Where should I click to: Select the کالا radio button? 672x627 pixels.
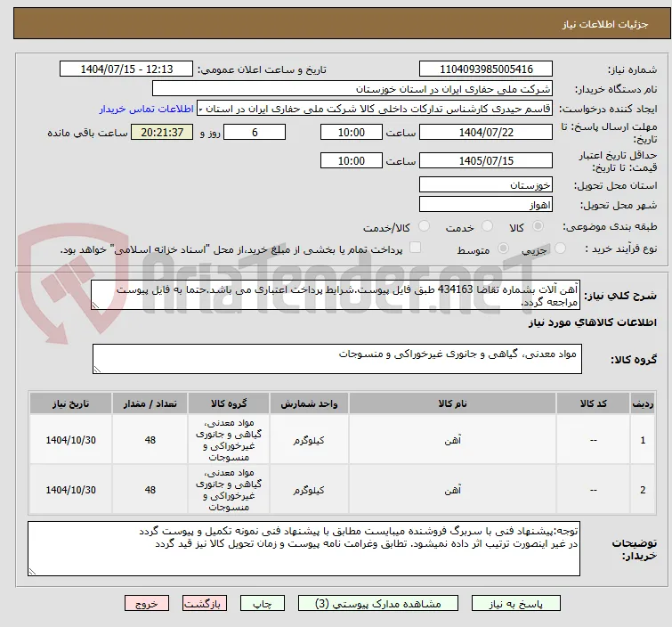click(538, 226)
